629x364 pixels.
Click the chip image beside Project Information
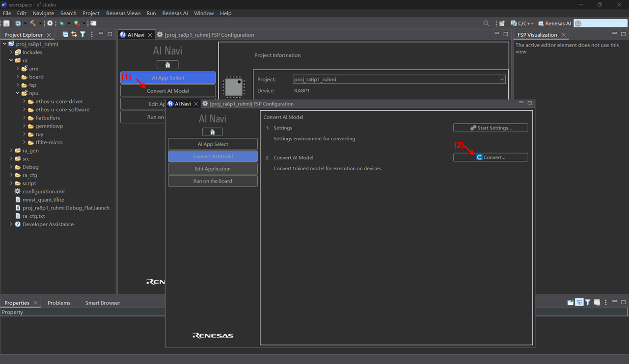point(234,87)
